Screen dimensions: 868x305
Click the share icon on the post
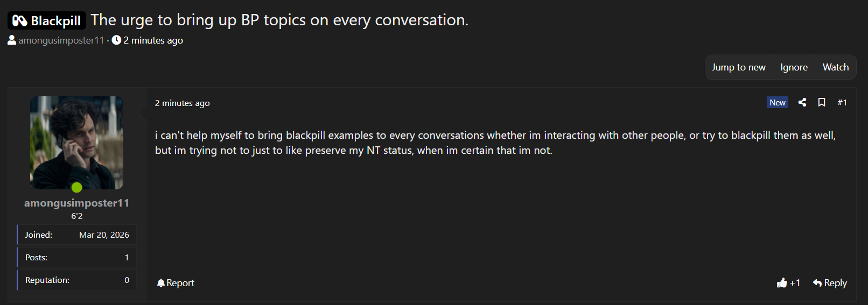click(802, 102)
